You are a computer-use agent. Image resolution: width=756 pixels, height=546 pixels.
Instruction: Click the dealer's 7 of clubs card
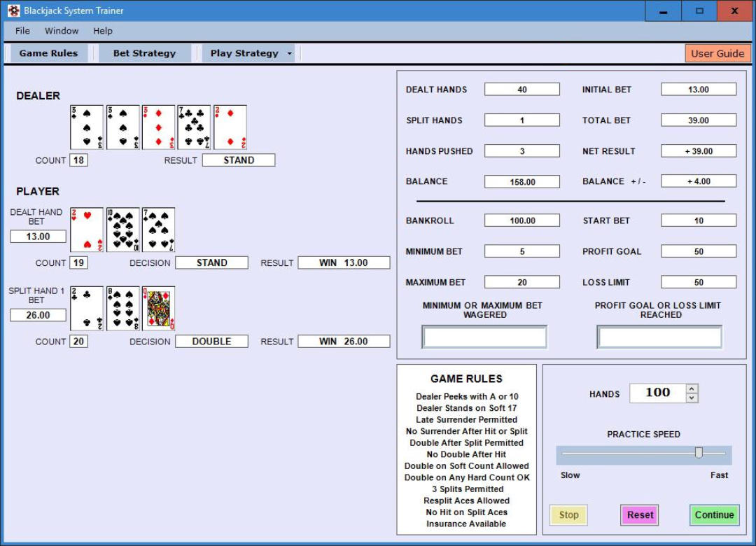click(195, 127)
